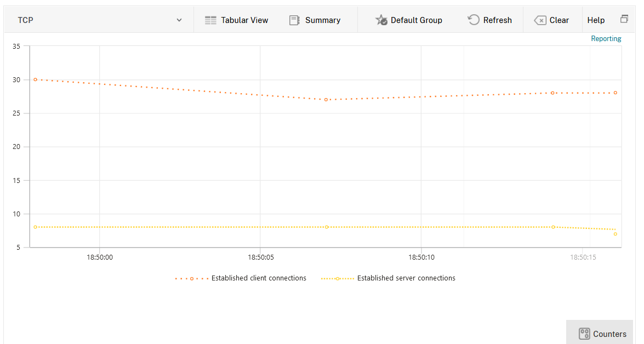Open the Summary view

(323, 20)
